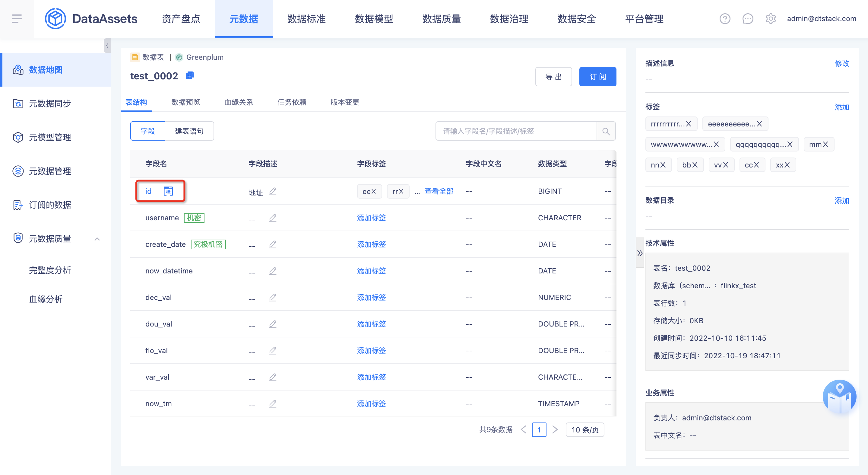This screenshot has width=868, height=475.
Task: Remove the nn tag
Action: pos(663,165)
